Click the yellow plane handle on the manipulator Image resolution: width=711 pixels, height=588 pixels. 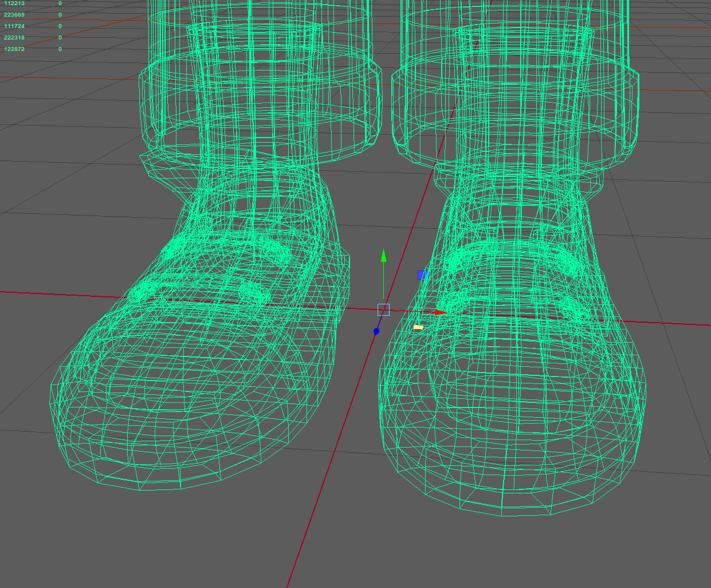coord(418,327)
